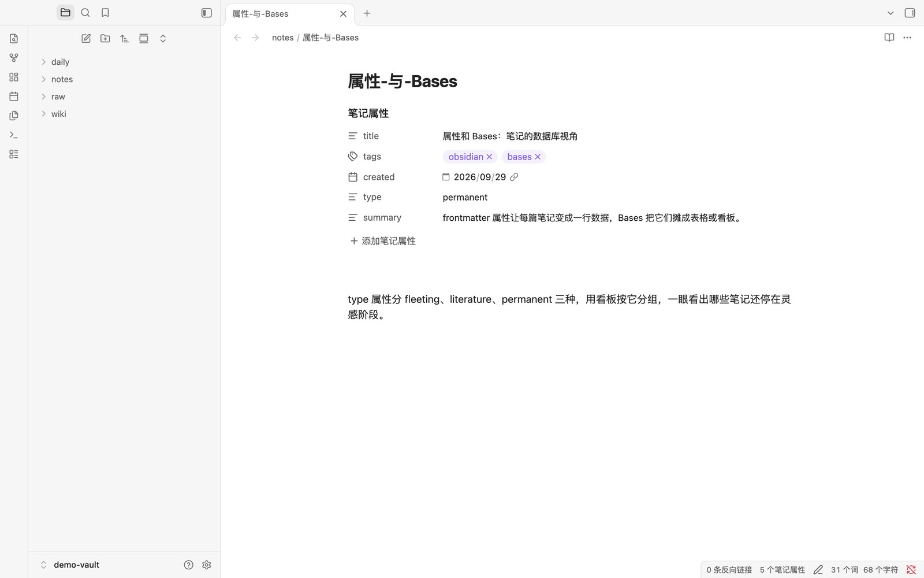The image size is (924, 578).
Task: Collapse the left sidebar
Action: [x=207, y=13]
